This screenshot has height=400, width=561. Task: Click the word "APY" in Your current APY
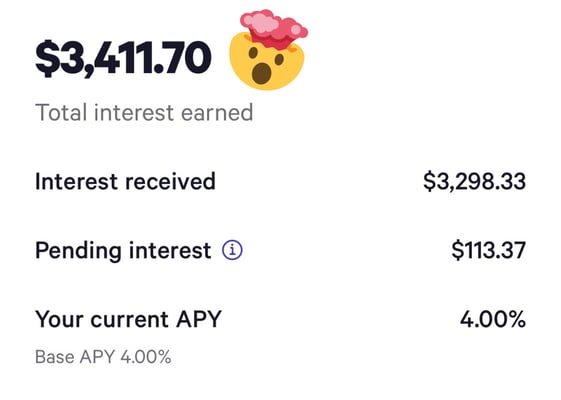pyautogui.click(x=199, y=318)
